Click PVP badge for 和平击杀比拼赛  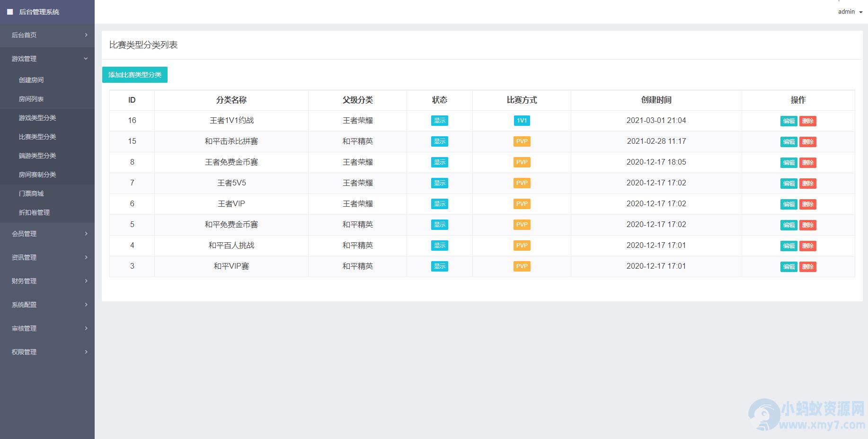[x=522, y=141]
